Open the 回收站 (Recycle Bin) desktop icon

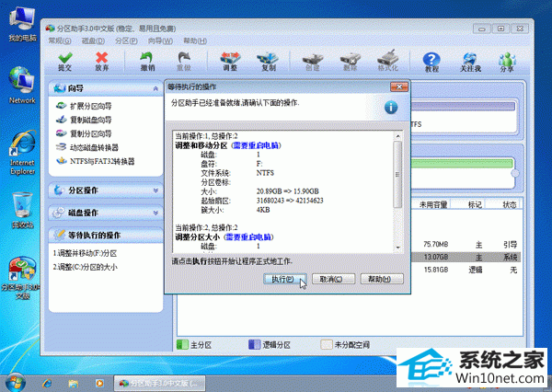click(22, 210)
